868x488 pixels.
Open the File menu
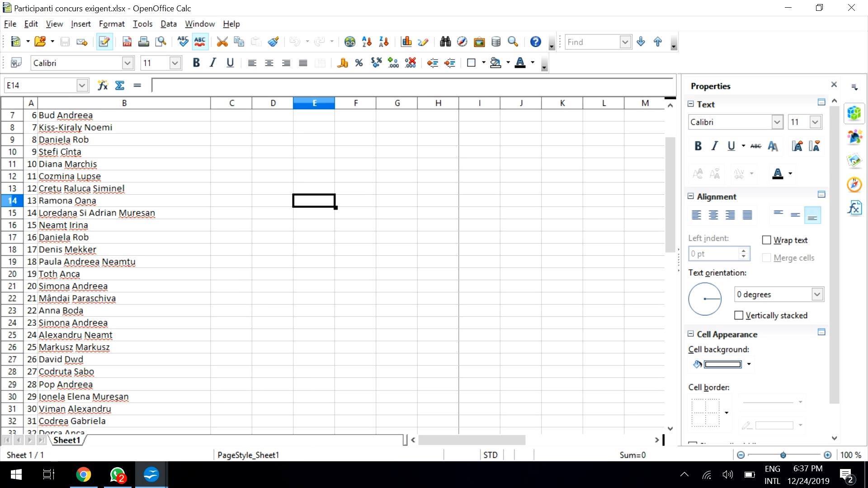click(10, 24)
